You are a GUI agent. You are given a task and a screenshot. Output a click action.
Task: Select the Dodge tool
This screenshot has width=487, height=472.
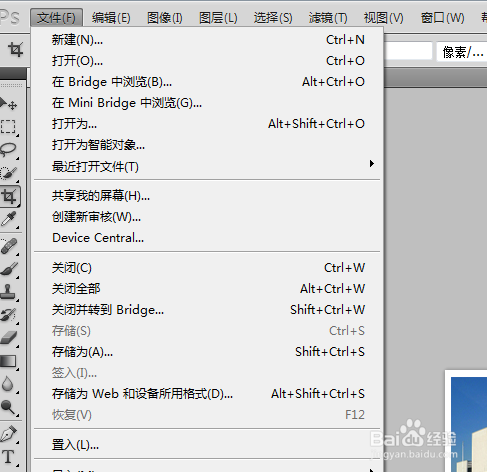pos(9,407)
